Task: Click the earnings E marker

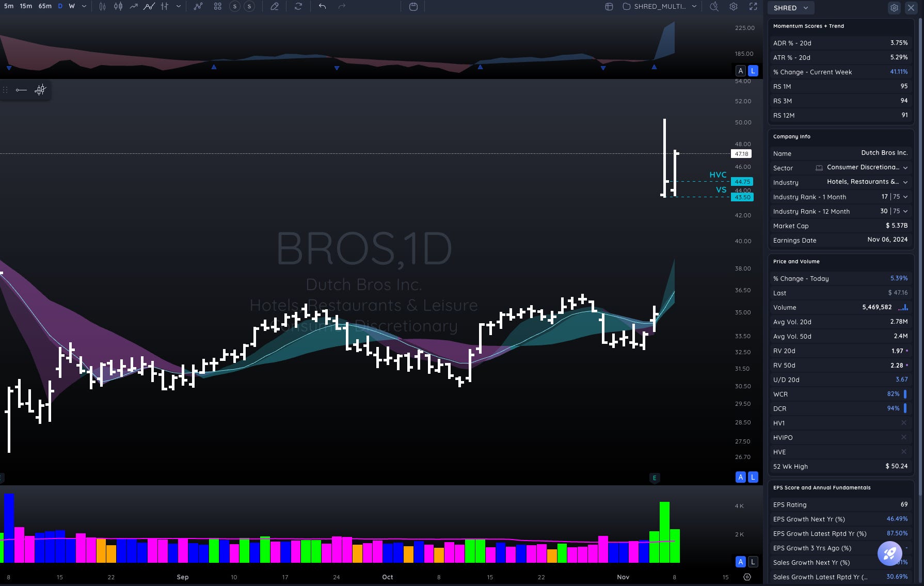Action: 655,478
